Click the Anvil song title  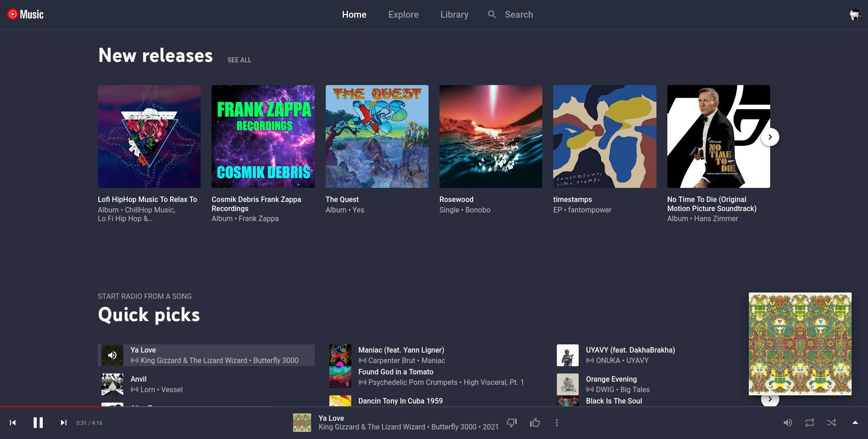[139, 379]
